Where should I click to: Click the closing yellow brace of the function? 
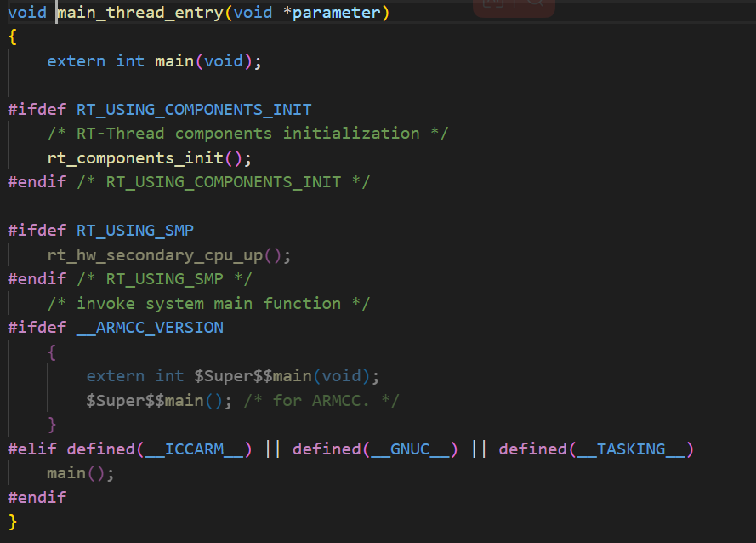[13, 523]
